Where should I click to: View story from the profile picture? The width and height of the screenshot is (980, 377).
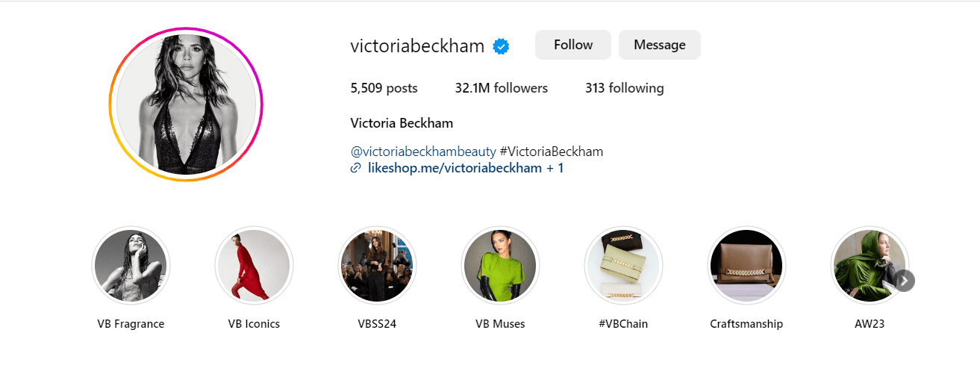187,105
